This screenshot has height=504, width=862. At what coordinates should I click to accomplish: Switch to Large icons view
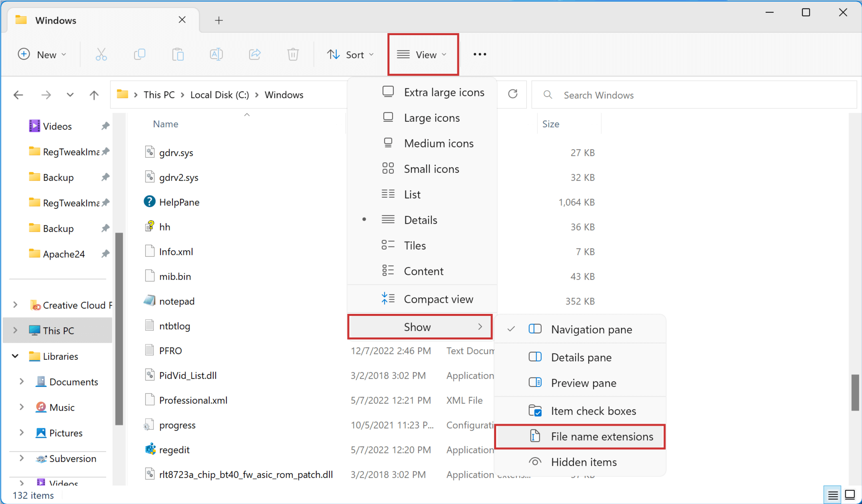[x=431, y=117]
